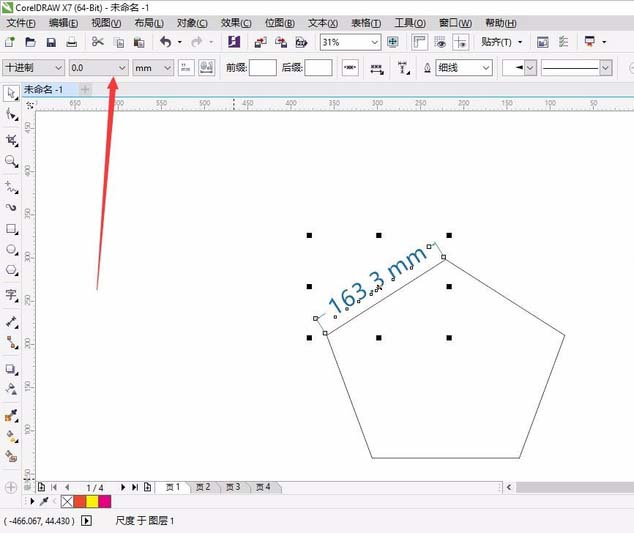Toggle the no-fill color box
The height and width of the screenshot is (533, 634).
point(67,501)
